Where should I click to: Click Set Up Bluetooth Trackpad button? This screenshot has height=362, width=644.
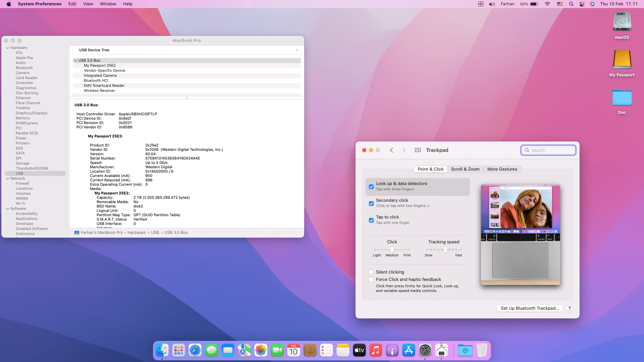(x=530, y=308)
